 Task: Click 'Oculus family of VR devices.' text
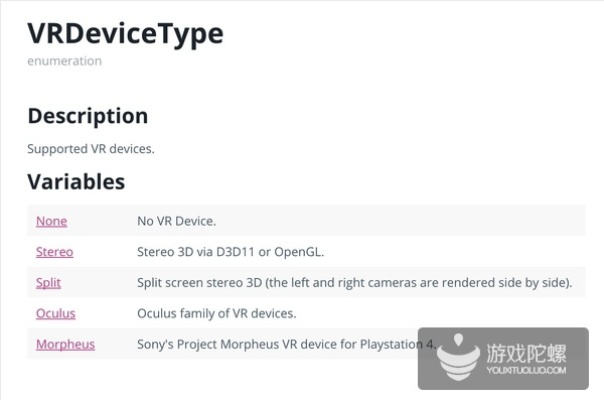216,313
